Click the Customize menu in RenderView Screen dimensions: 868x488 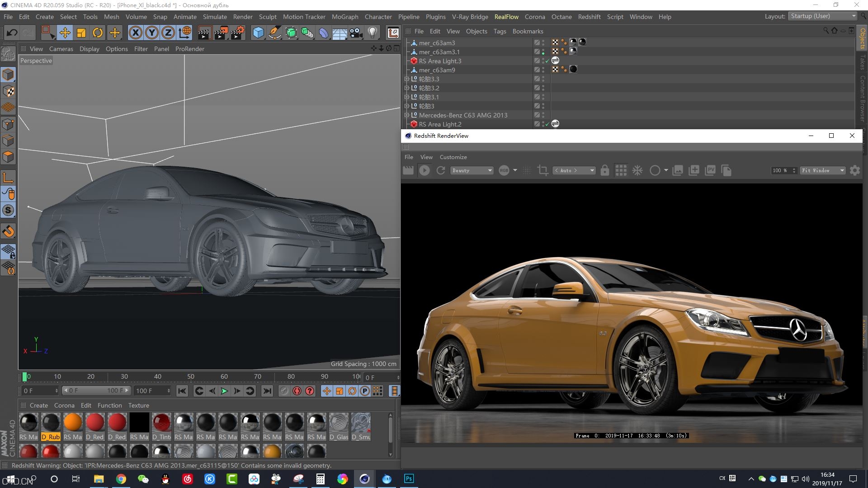[453, 157]
